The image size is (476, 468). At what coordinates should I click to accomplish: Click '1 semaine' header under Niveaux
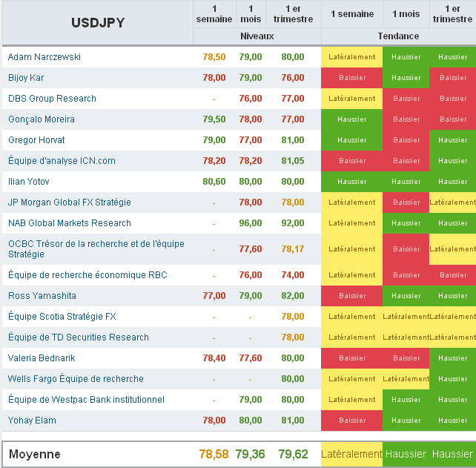[x=214, y=13]
